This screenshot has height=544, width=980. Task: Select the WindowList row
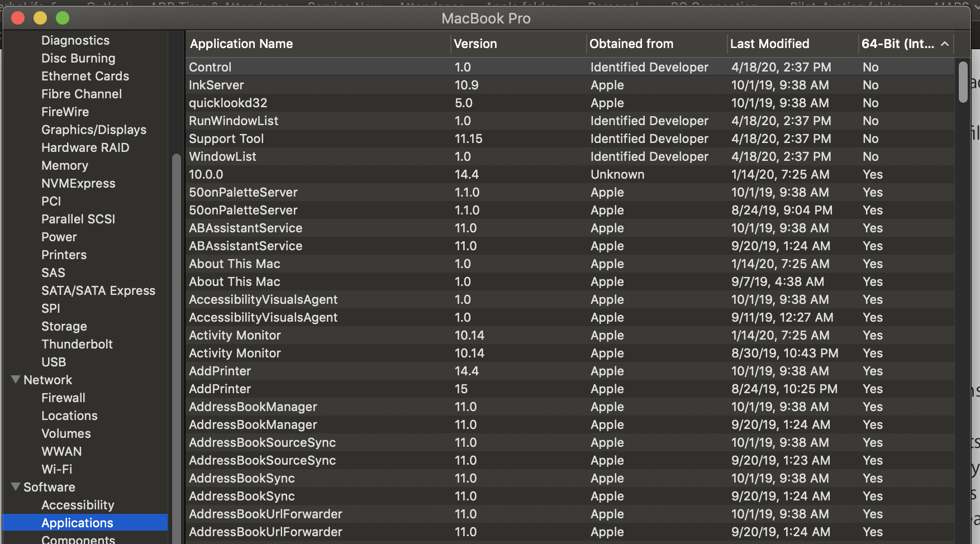570,156
